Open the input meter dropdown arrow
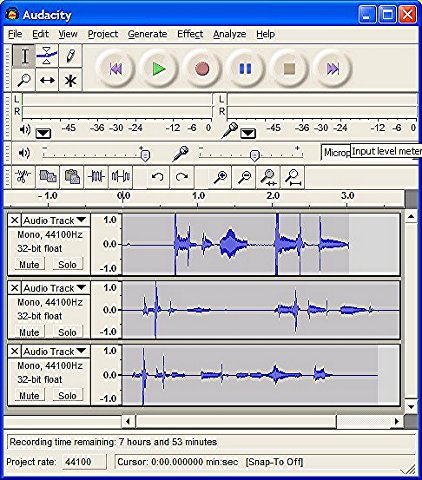The width and height of the screenshot is (422, 480). pyautogui.click(x=248, y=133)
